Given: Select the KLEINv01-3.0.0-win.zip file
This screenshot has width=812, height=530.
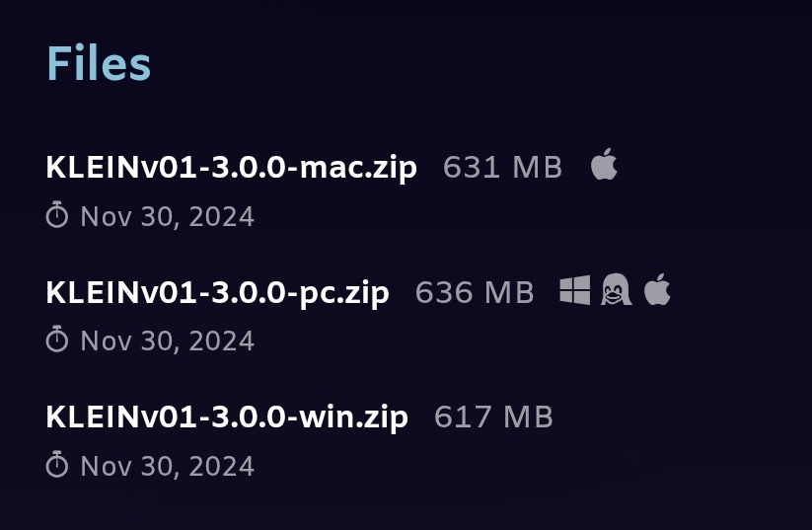Looking at the screenshot, I should click(227, 417).
